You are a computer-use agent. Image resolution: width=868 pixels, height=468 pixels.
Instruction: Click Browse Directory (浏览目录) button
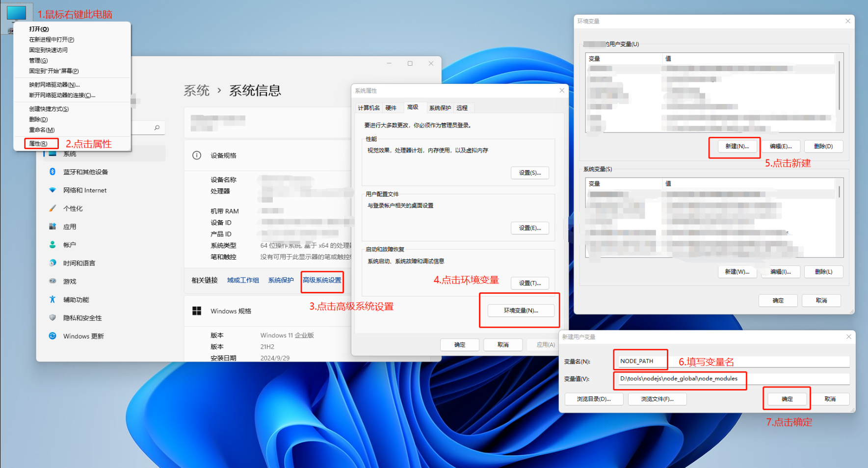pos(594,399)
